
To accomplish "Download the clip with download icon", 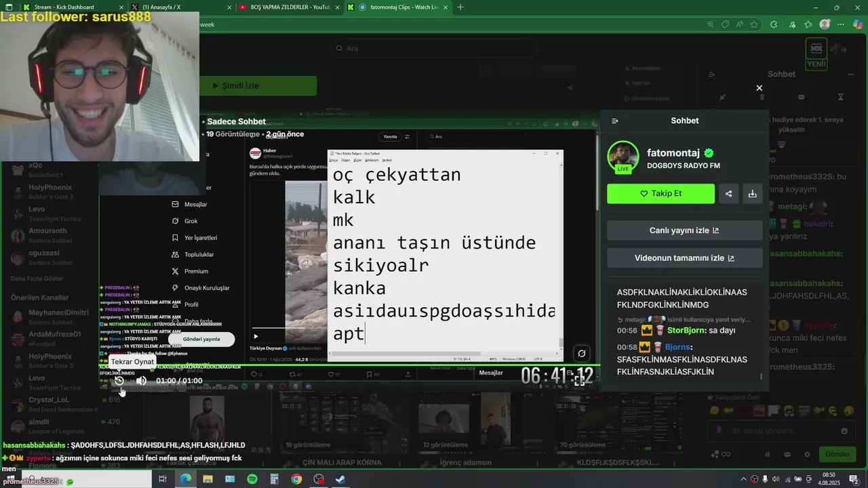I will pos(752,193).
